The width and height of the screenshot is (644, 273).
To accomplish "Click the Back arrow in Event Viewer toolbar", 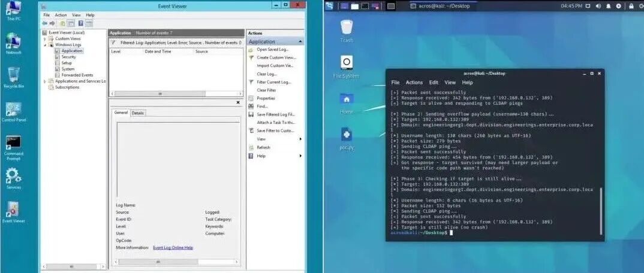I will 44,23.
